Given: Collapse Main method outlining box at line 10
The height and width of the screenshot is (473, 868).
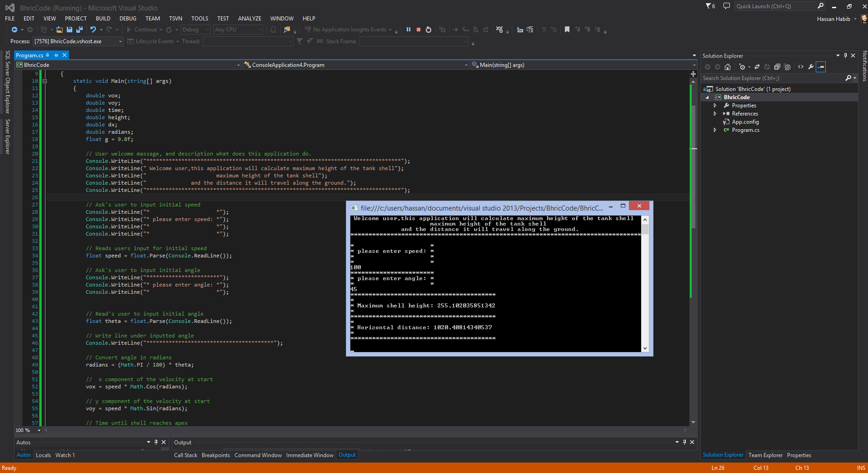Looking at the screenshot, I should tap(45, 81).
